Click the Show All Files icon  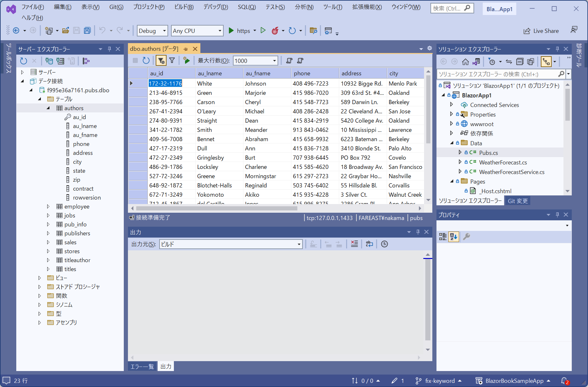(531, 61)
